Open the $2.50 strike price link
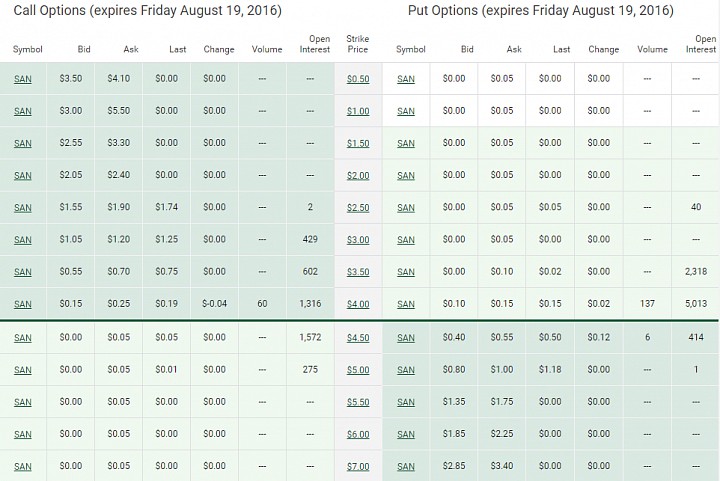This screenshot has height=481, width=720. point(358,207)
